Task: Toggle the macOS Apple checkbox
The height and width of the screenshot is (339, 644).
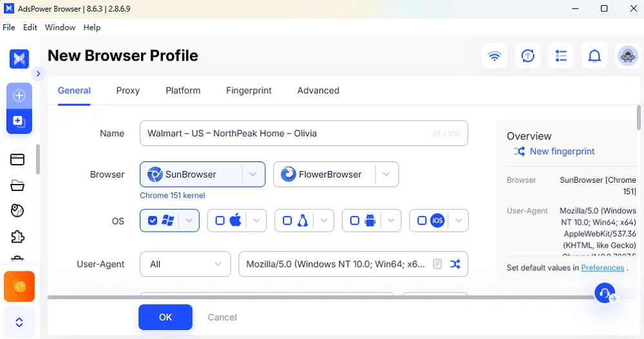Action: 220,221
